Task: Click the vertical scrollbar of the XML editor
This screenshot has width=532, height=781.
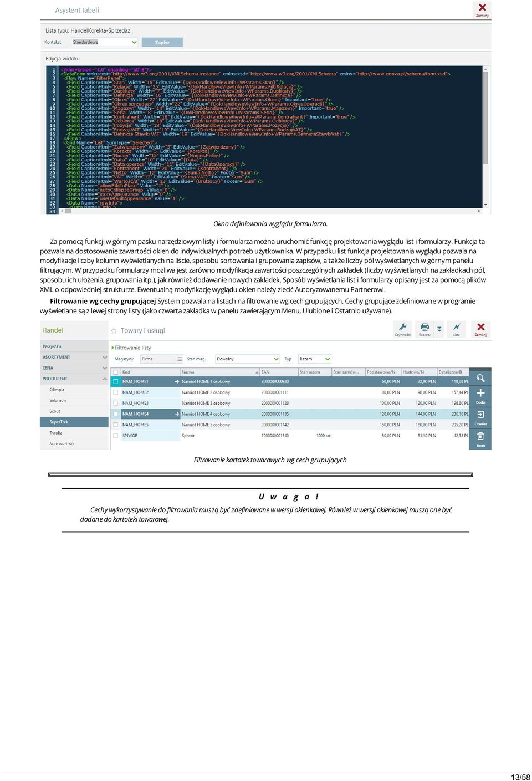Action: coord(485,118)
